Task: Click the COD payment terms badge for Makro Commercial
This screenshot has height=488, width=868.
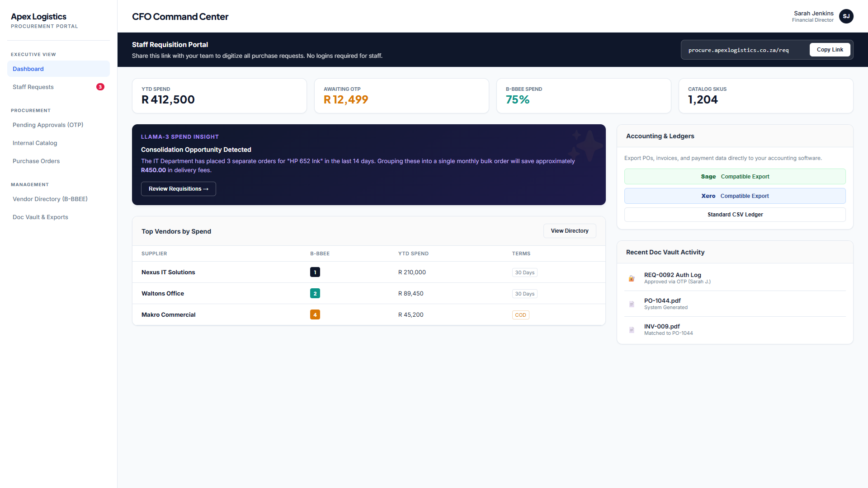Action: (x=520, y=314)
